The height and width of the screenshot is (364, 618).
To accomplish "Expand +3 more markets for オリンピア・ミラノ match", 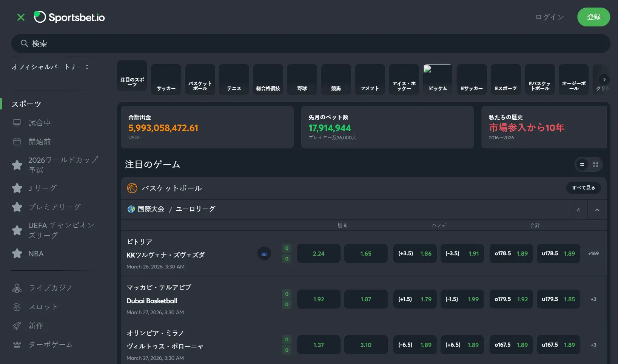I will 593,345.
